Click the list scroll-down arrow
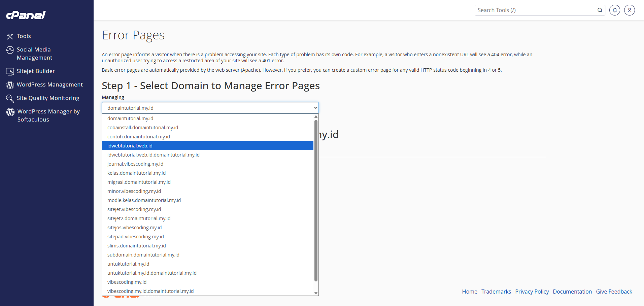 click(316, 293)
